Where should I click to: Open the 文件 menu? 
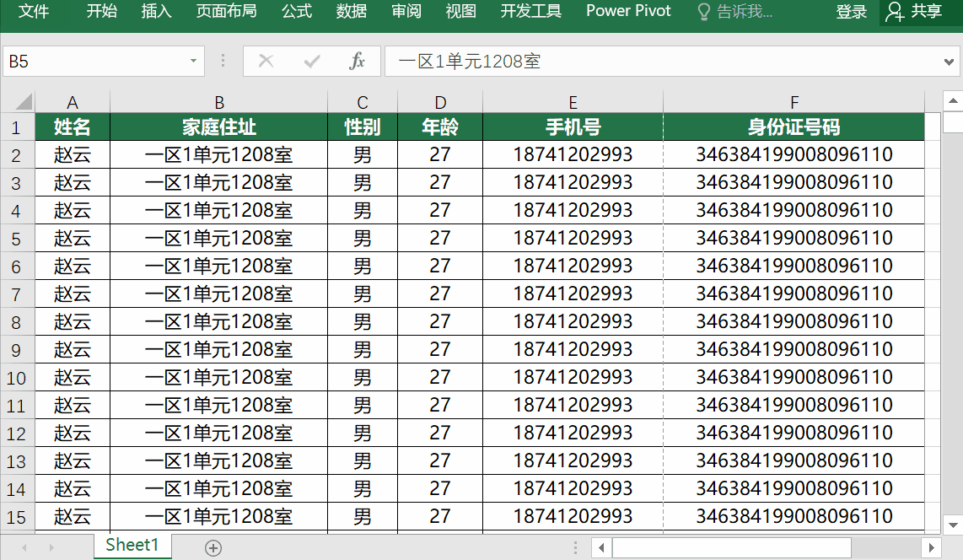34,12
